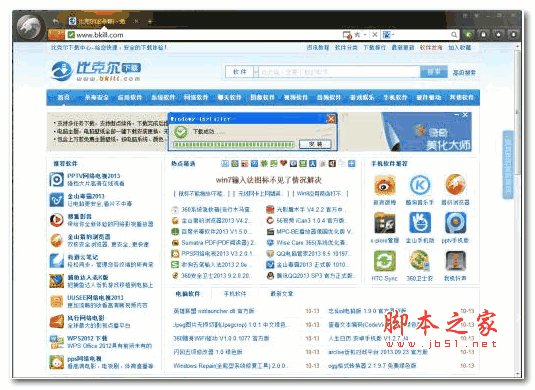The width and height of the screenshot is (535, 390).
Task: Open the 手机软件 navigation tab
Action: tap(395, 98)
